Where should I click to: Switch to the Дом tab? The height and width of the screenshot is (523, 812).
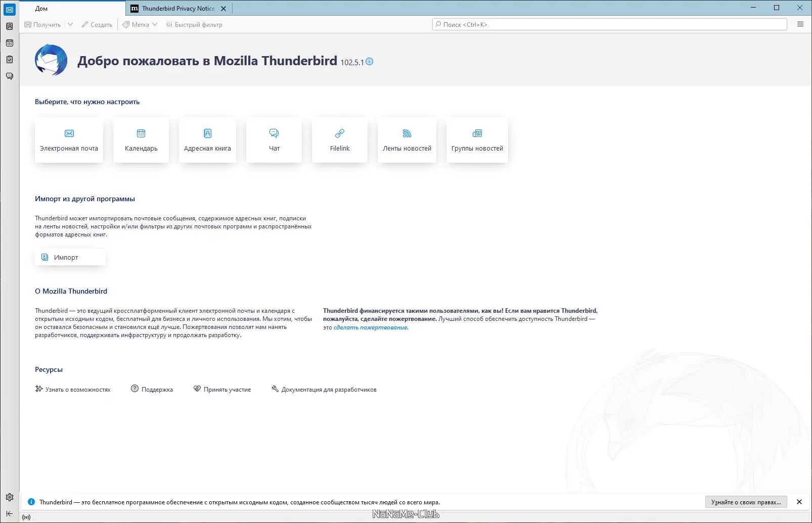73,8
